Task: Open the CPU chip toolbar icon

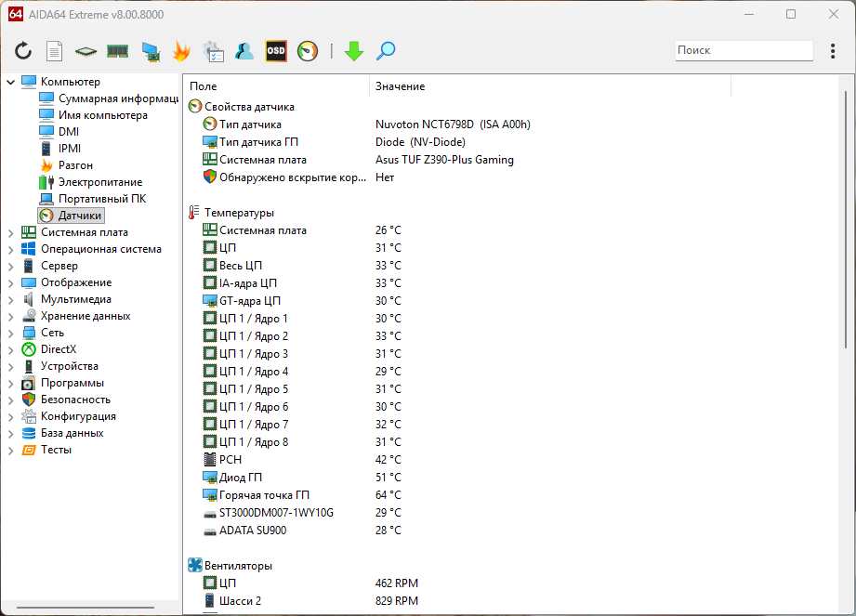Action: [86, 51]
